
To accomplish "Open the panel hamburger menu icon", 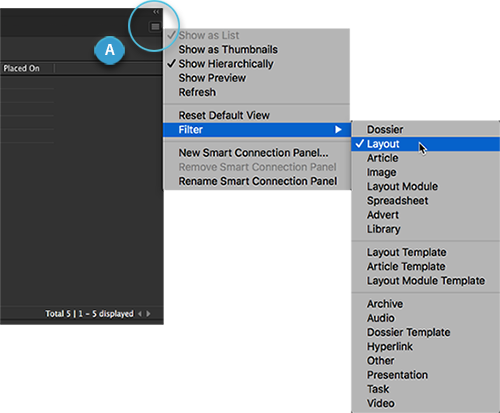I will (155, 27).
